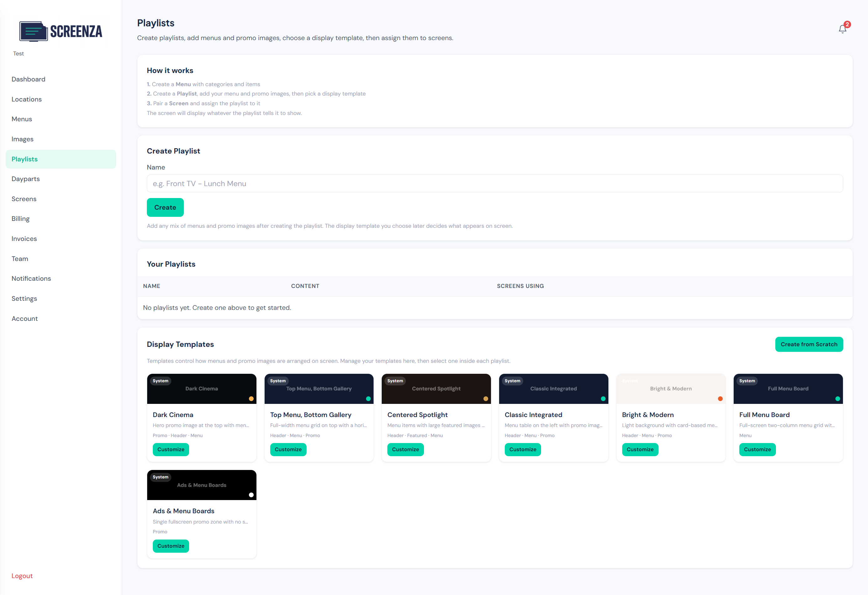Image resolution: width=868 pixels, height=595 pixels.
Task: Customize the Full Menu Board template
Action: [x=757, y=449]
